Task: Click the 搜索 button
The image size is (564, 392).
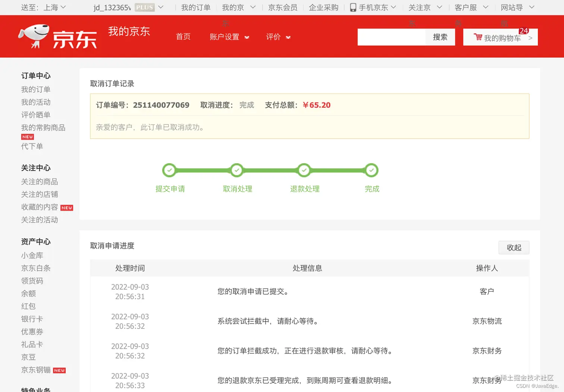Action: [x=440, y=37]
